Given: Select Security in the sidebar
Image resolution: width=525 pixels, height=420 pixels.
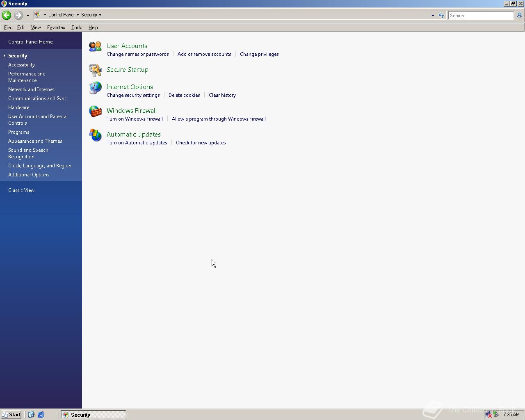Looking at the screenshot, I should point(18,56).
